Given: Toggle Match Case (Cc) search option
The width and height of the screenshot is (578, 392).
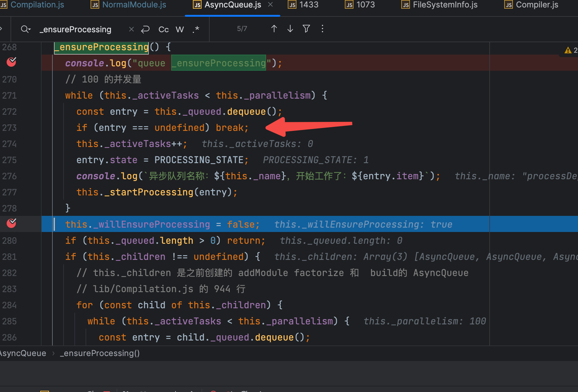Looking at the screenshot, I should coord(163,29).
